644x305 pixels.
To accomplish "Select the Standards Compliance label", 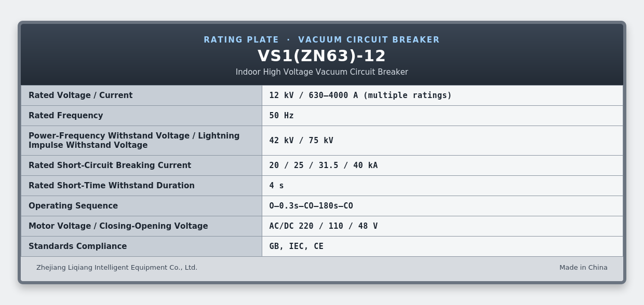I will [78, 246].
